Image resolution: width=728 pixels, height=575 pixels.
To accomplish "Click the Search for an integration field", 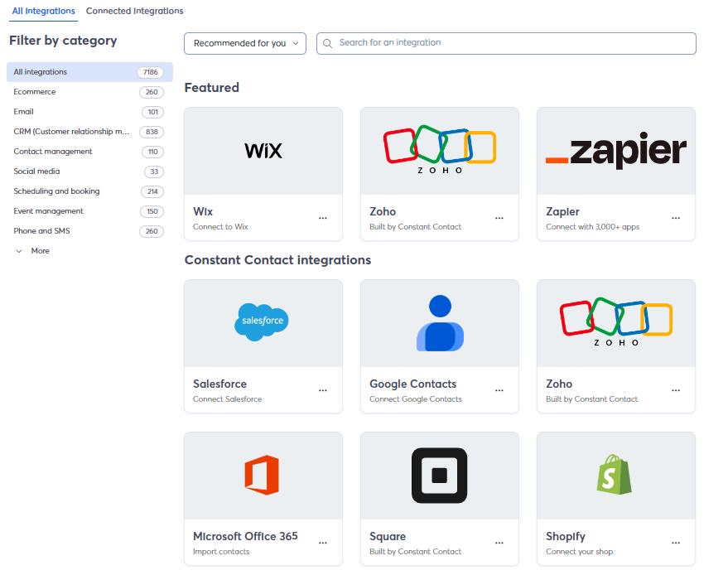I will (506, 43).
